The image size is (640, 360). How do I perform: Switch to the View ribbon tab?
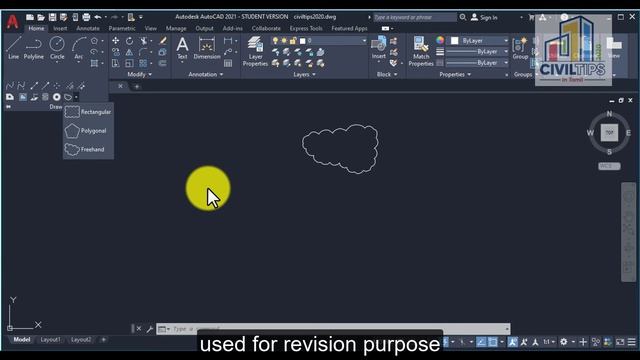click(x=151, y=29)
